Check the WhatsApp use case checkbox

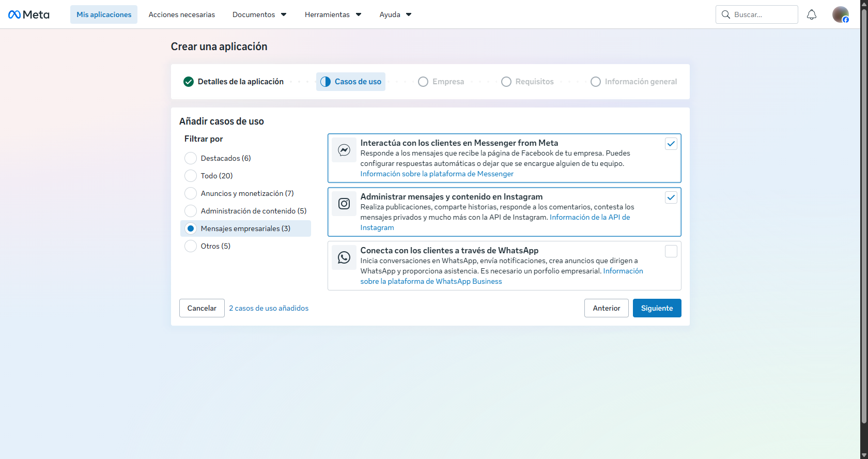671,251
